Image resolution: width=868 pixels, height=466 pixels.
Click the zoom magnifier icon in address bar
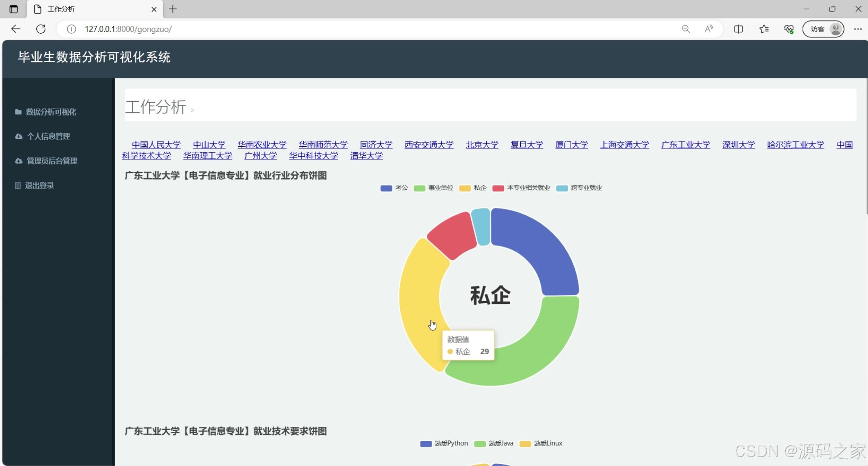pos(686,29)
